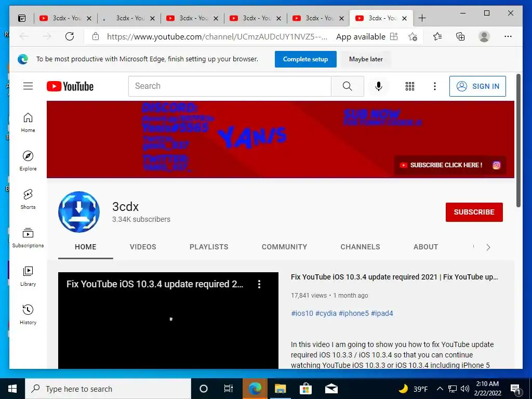Open the YouTube hamburger guide menu

28,86
